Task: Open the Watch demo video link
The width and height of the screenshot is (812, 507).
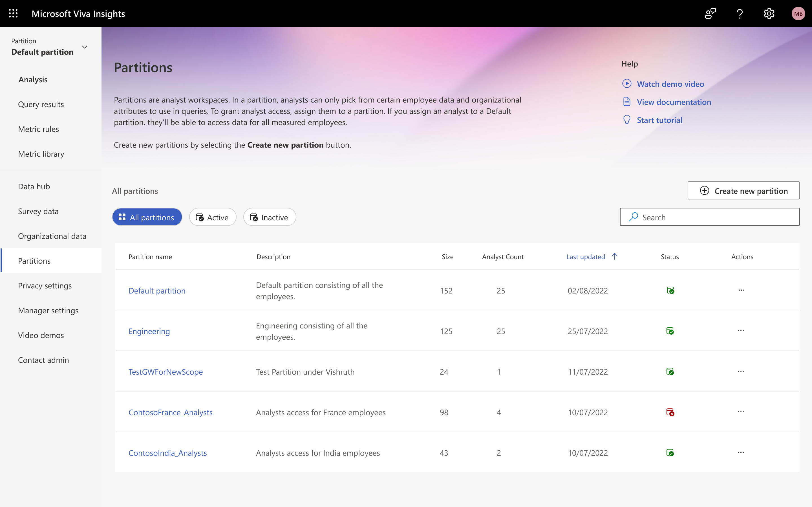Action: [670, 84]
